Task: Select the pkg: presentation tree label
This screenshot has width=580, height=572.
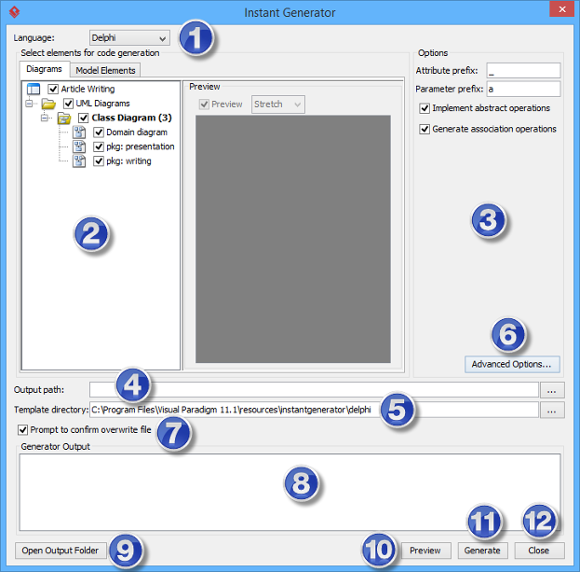Action: pos(140,147)
